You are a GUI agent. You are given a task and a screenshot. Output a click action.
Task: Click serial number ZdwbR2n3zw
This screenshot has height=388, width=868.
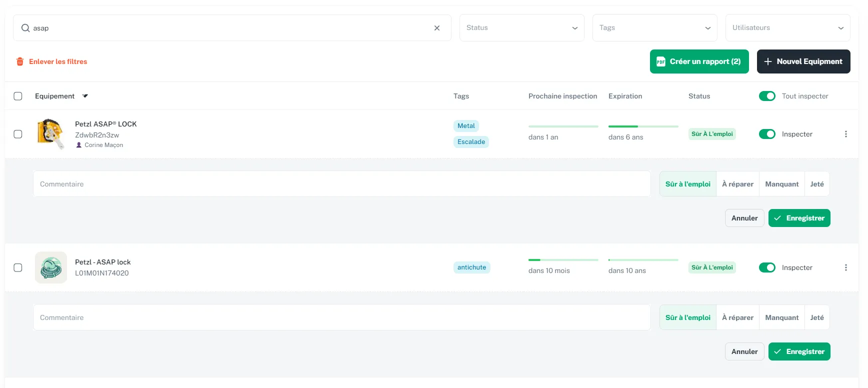tap(97, 135)
